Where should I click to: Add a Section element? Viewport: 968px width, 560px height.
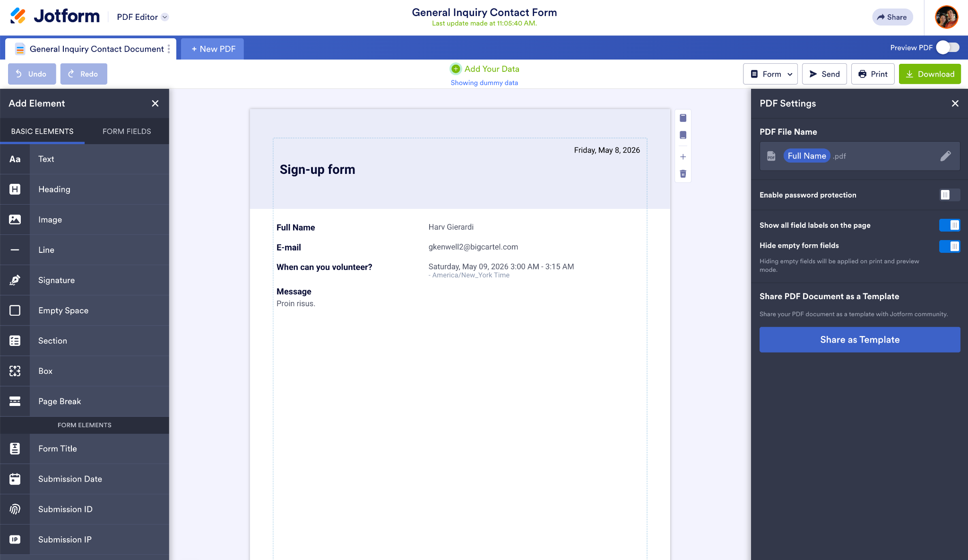pos(85,341)
